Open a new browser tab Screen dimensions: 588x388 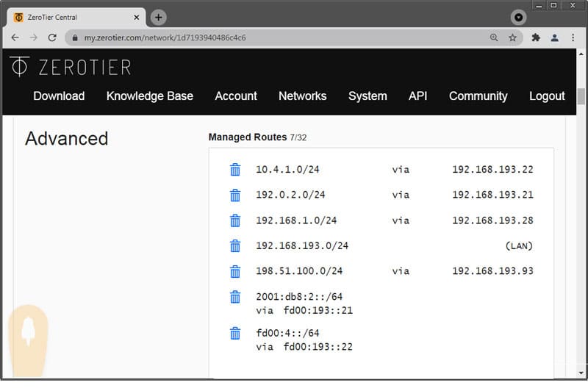(159, 17)
